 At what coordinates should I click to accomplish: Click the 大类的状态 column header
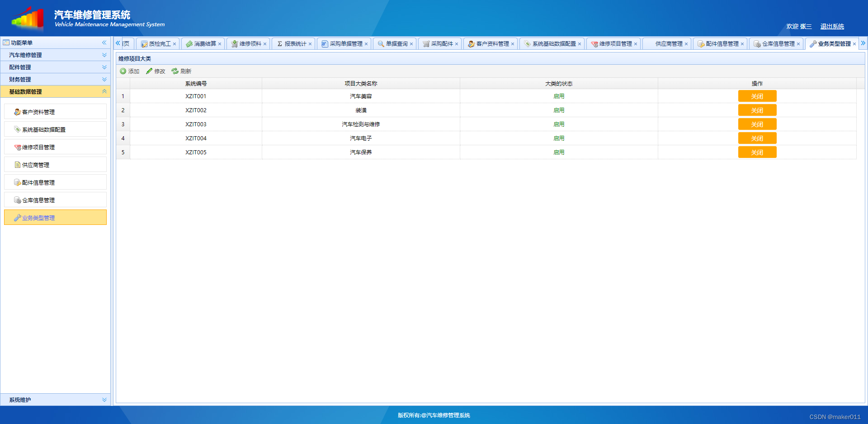tap(559, 84)
